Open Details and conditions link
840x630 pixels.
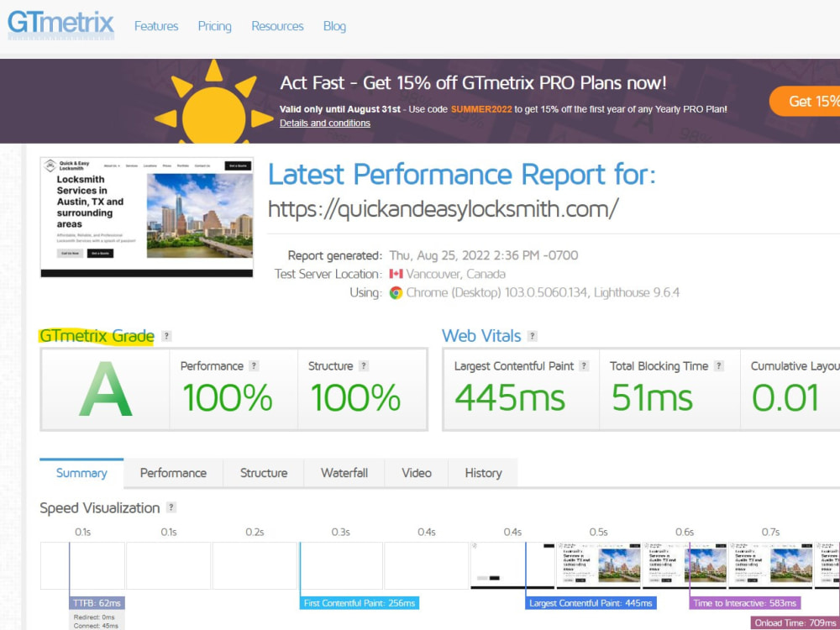coord(324,123)
